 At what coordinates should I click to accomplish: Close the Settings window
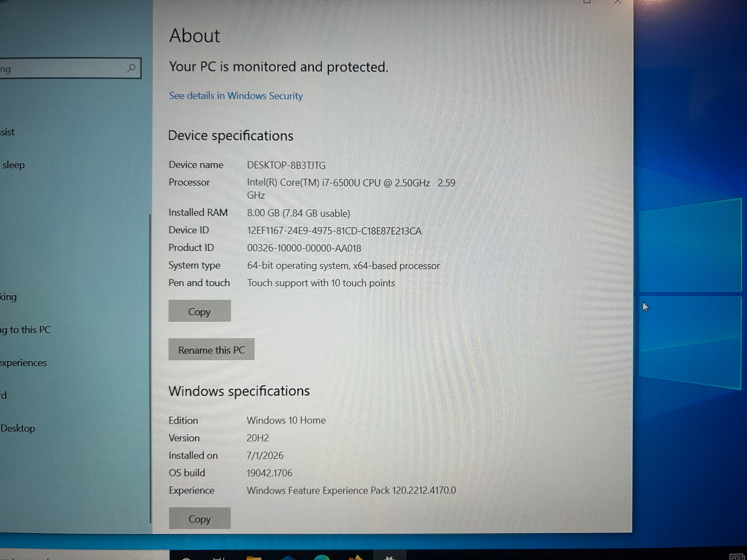coord(618,2)
